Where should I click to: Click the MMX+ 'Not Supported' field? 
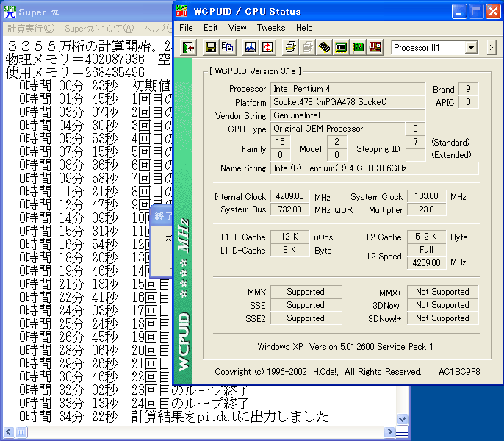(x=442, y=292)
